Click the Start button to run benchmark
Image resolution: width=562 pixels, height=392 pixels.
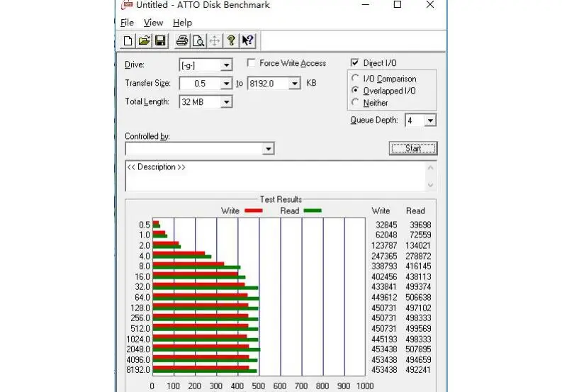click(413, 148)
